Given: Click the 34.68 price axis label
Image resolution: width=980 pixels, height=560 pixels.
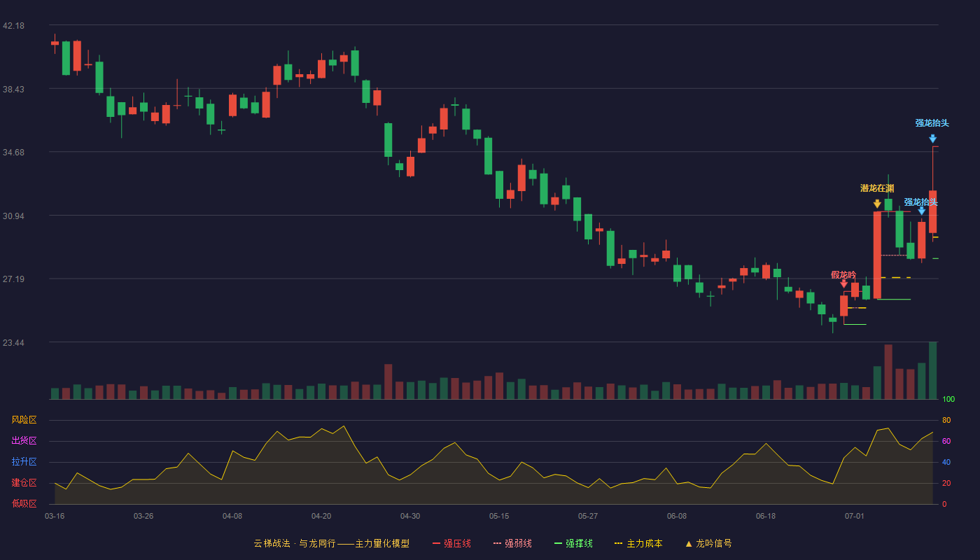Looking at the screenshot, I should pyautogui.click(x=13, y=153).
